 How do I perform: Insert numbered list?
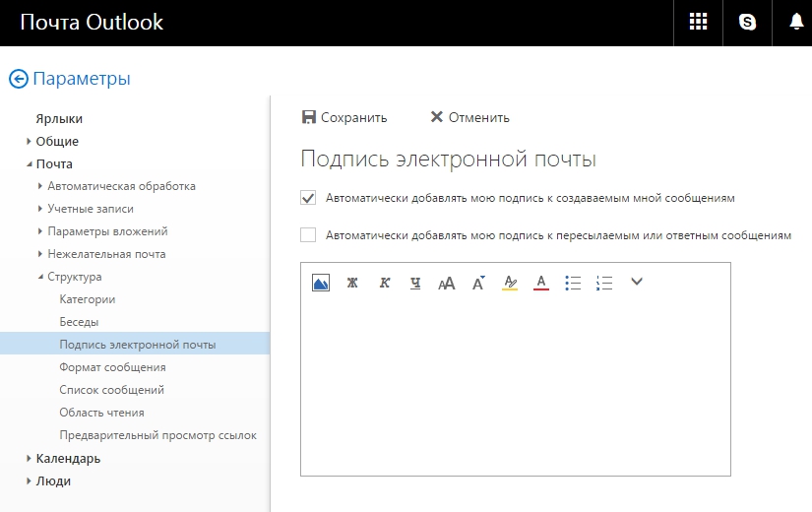tap(604, 283)
